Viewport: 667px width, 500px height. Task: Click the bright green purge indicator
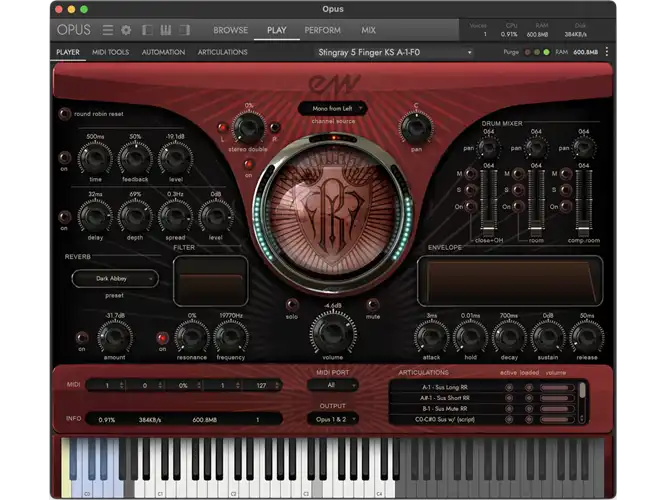(546, 52)
